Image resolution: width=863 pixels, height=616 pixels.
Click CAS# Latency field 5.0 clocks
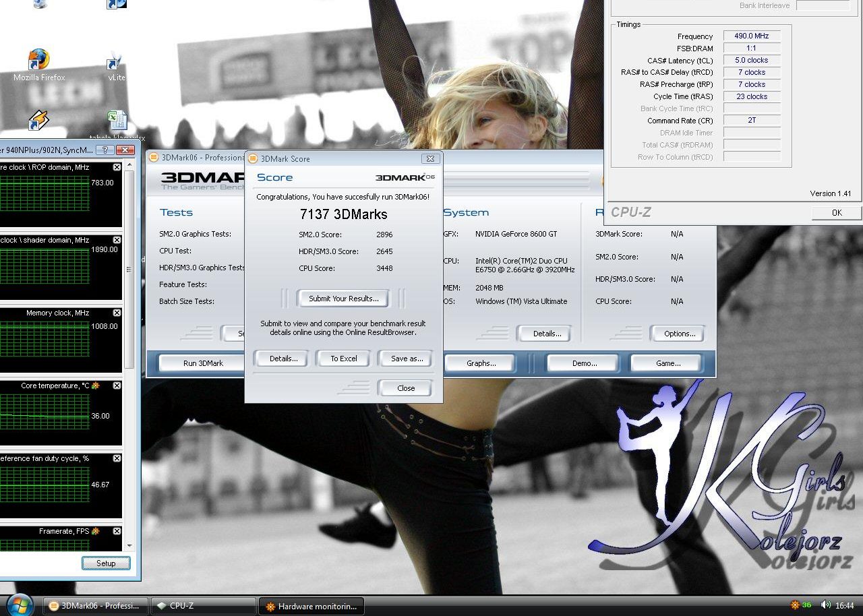tap(752, 61)
